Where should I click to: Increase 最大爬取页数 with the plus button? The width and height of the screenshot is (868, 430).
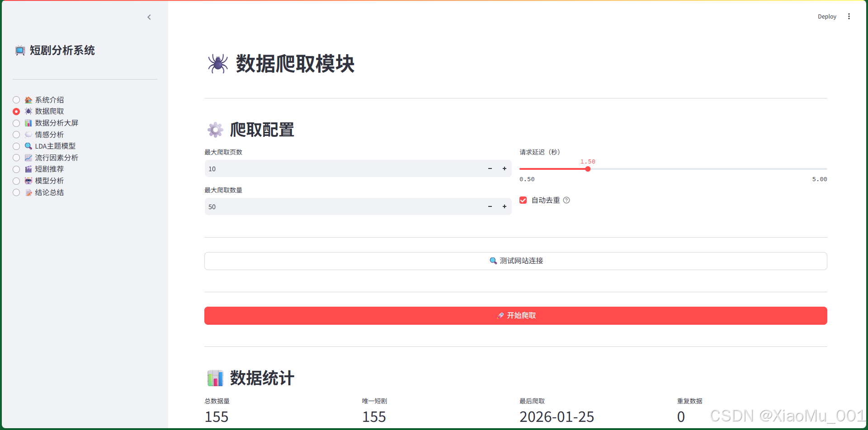505,168
